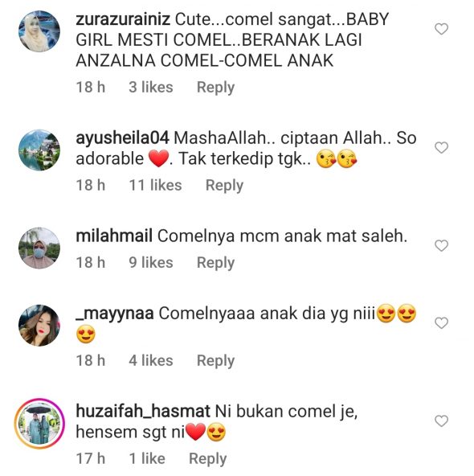View the 9 likes on milahmail's comment
The image size is (474, 476).
coord(151,263)
